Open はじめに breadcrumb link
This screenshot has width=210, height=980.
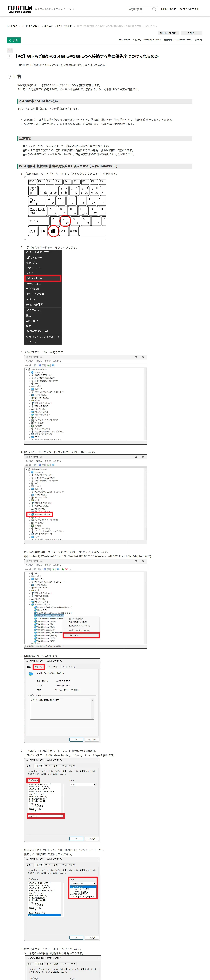point(48,26)
